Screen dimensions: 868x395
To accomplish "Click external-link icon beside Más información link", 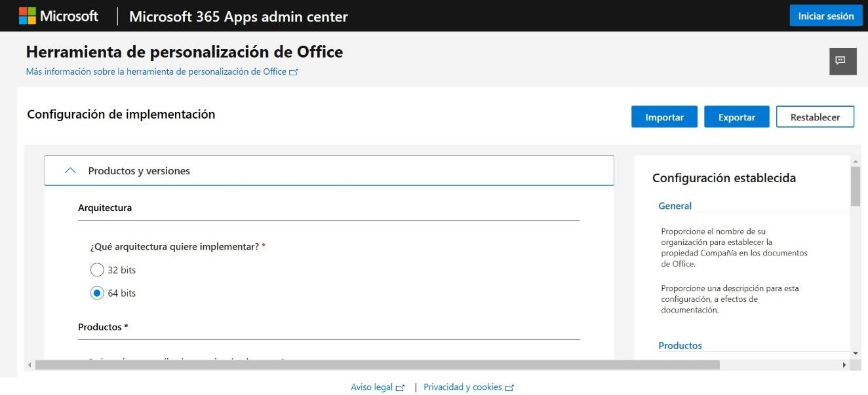I will (x=294, y=72).
